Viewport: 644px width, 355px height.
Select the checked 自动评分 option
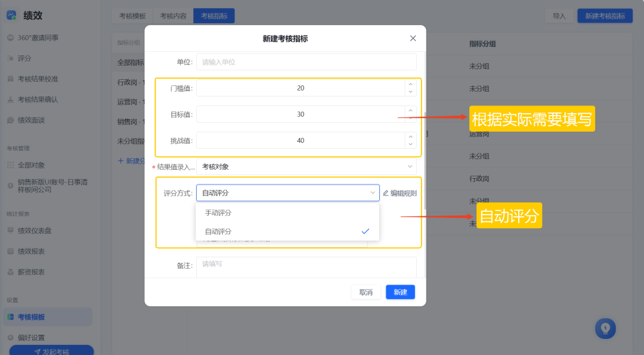tap(218, 231)
